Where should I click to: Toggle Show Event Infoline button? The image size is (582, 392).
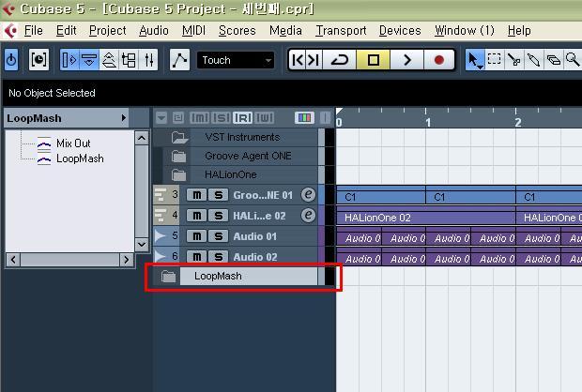coord(89,59)
